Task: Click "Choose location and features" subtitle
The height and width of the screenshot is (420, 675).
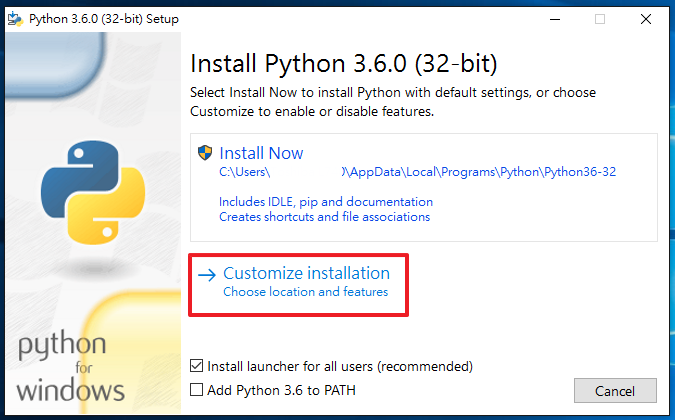Action: point(305,292)
